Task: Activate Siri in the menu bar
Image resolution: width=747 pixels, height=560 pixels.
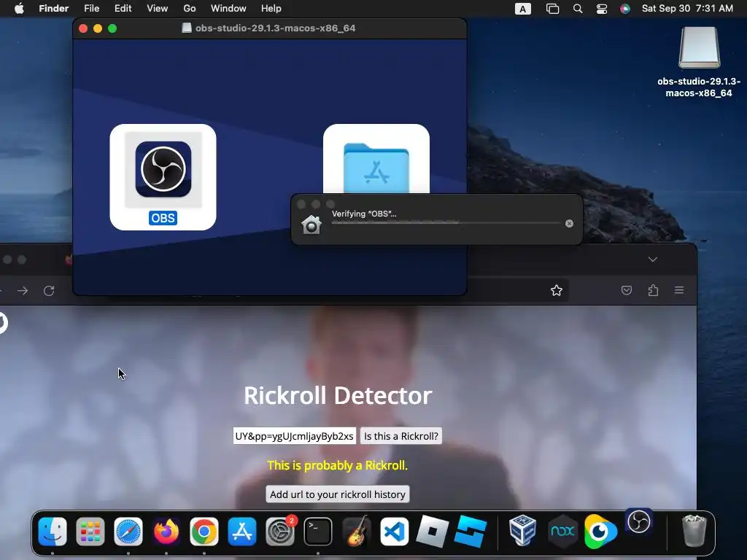Action: click(x=625, y=9)
